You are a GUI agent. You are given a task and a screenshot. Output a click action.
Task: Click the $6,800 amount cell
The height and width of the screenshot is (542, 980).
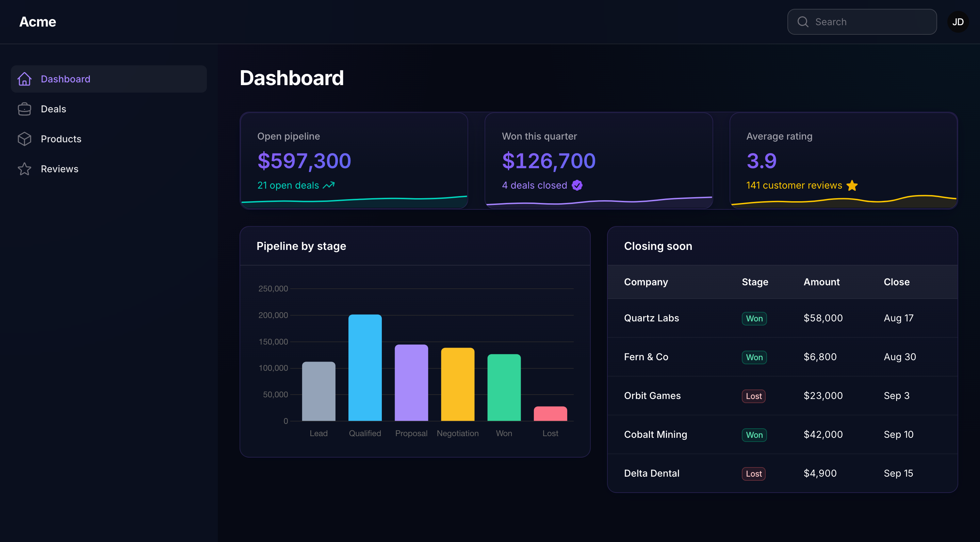[820, 357]
